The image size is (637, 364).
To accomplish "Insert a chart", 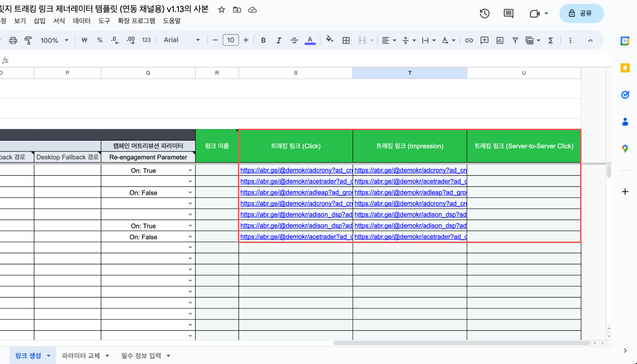I will pos(500,40).
